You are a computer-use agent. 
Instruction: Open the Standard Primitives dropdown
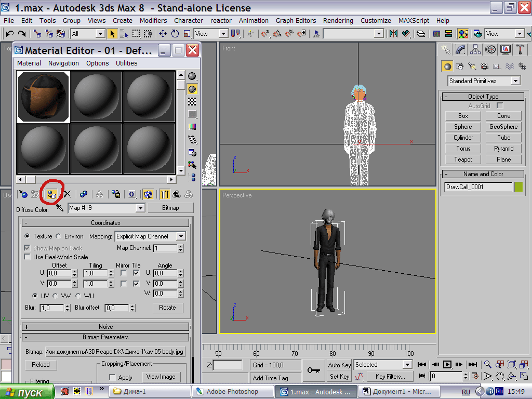pos(515,81)
